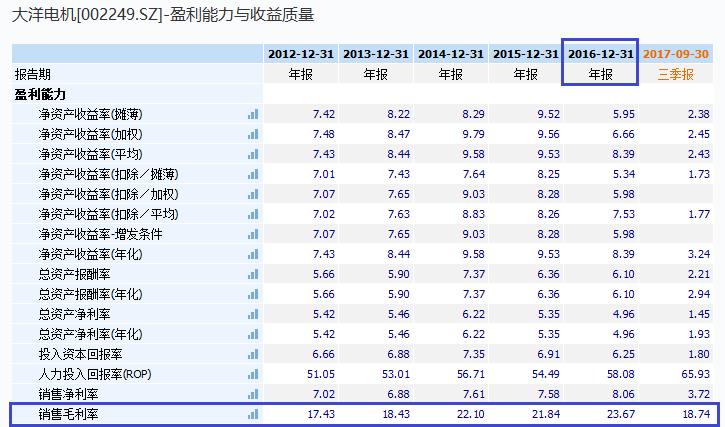Viewport: 725px width, 427px height.
Task: Click the 净资产收益率(扣除/平均) row label
Action: [109, 214]
